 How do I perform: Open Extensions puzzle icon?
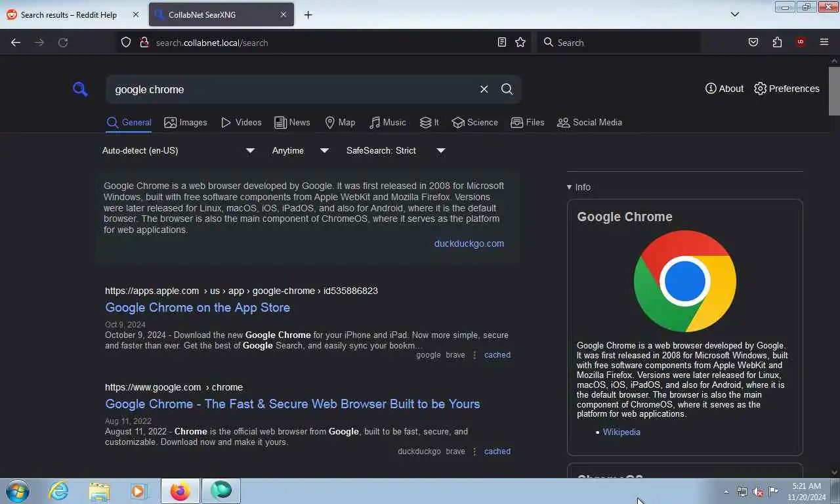pos(777,43)
